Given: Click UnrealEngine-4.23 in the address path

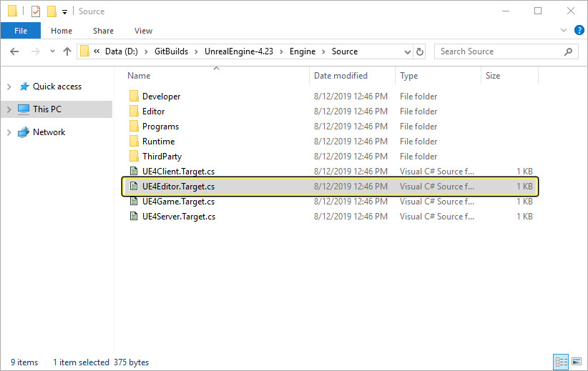Looking at the screenshot, I should point(239,51).
